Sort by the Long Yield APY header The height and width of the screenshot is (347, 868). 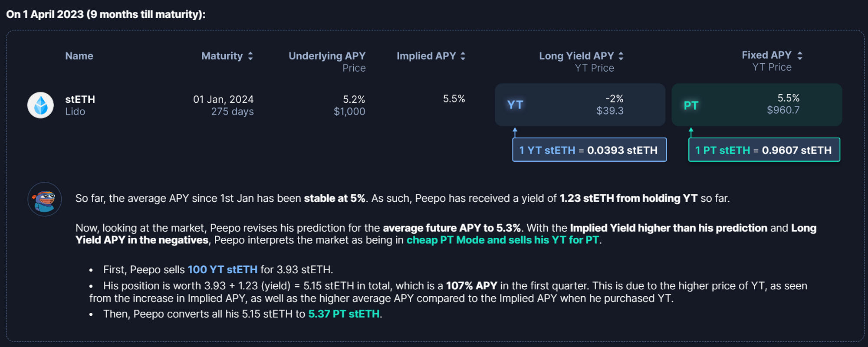click(x=576, y=56)
